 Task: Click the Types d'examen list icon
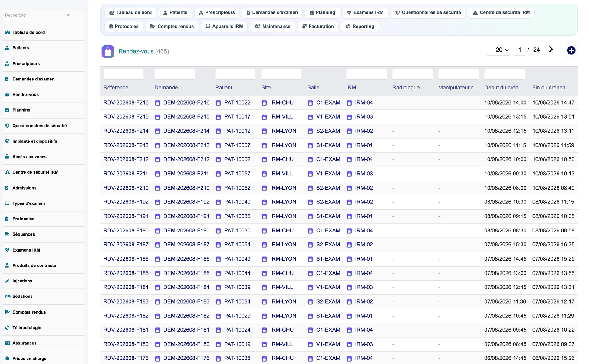click(x=7, y=203)
